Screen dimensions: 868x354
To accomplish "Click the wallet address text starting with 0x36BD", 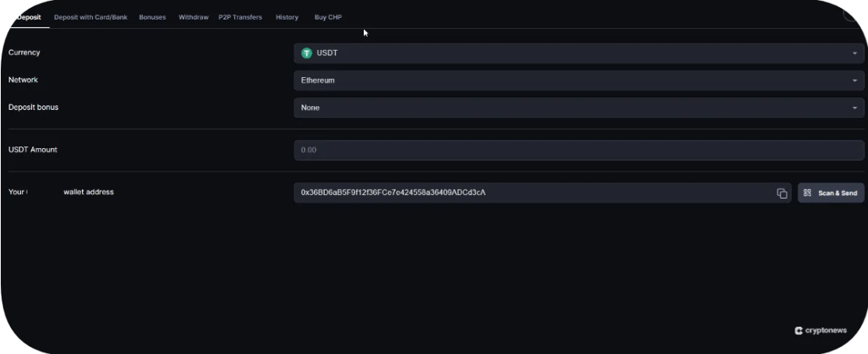I will tap(393, 193).
